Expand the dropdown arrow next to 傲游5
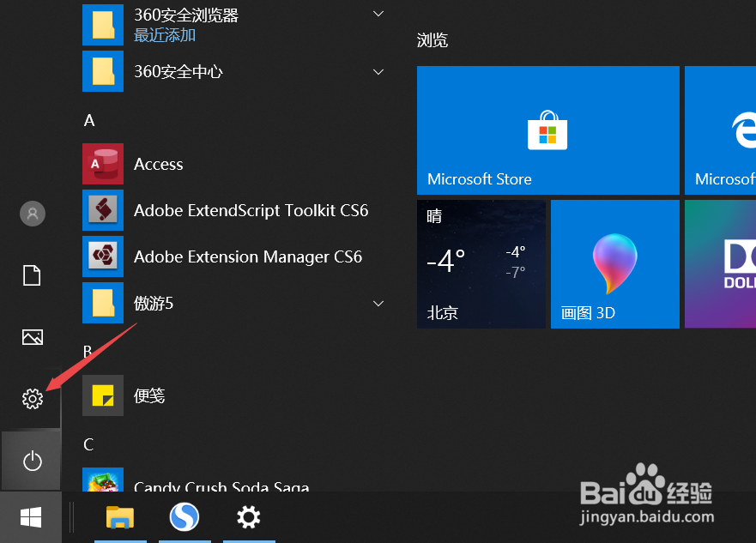The width and height of the screenshot is (756, 543). tap(378, 303)
